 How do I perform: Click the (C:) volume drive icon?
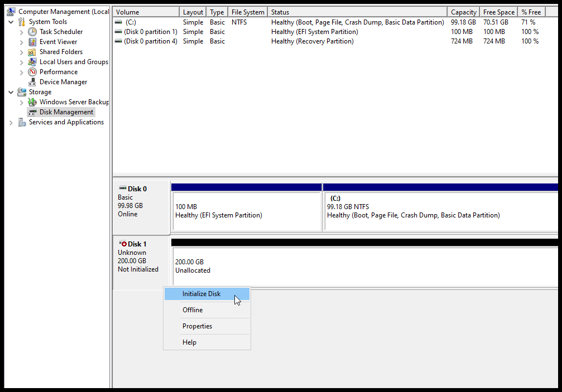(x=118, y=22)
